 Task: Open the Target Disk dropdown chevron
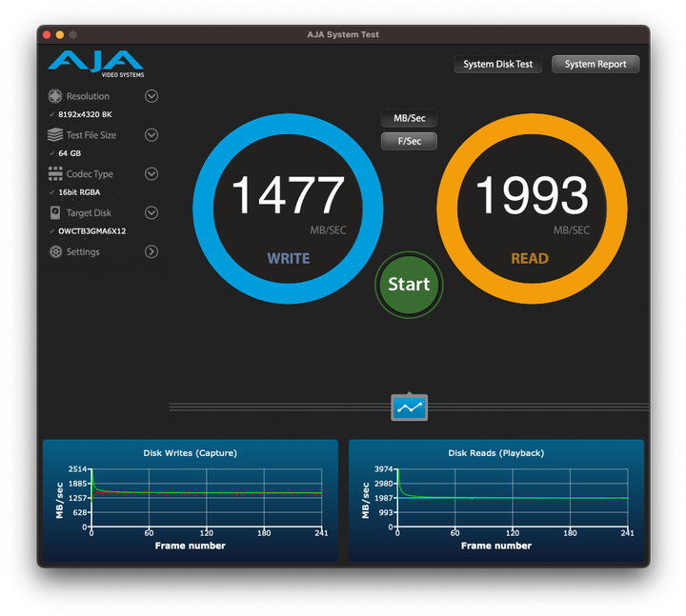tap(151, 213)
